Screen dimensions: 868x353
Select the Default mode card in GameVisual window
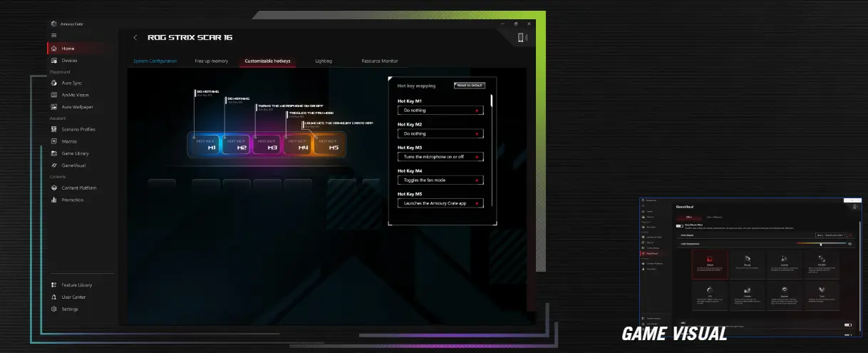point(710,265)
